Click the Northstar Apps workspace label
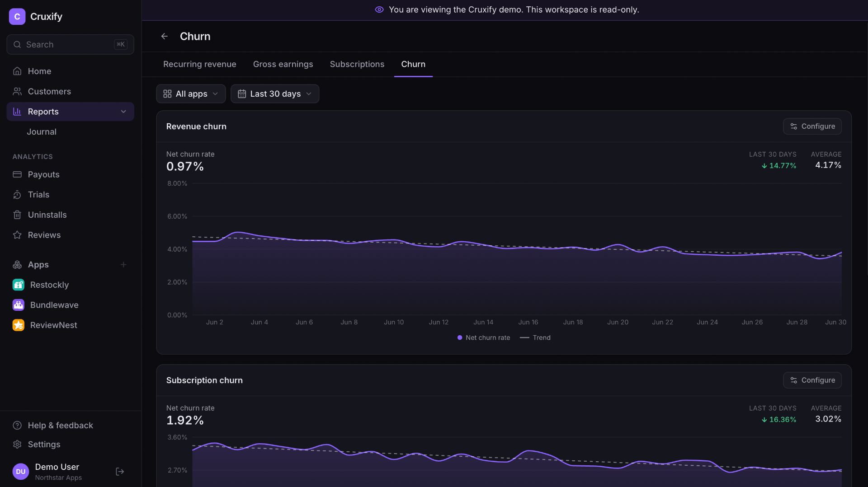Screen dimensions: 868x487 pyautogui.click(x=58, y=478)
